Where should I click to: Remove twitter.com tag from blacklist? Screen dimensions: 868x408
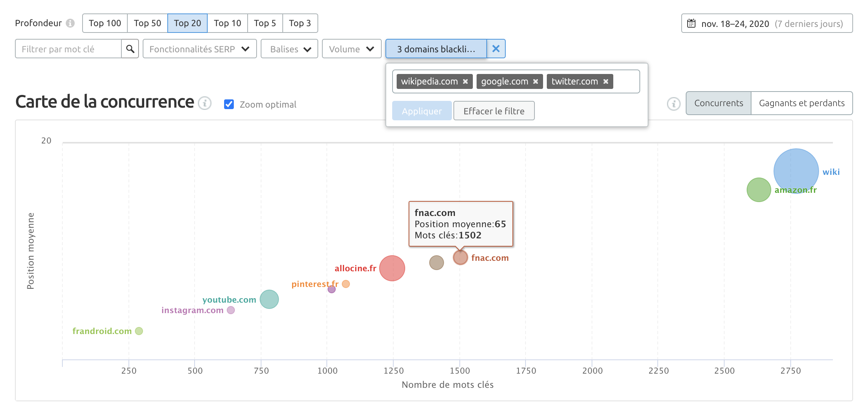(606, 81)
